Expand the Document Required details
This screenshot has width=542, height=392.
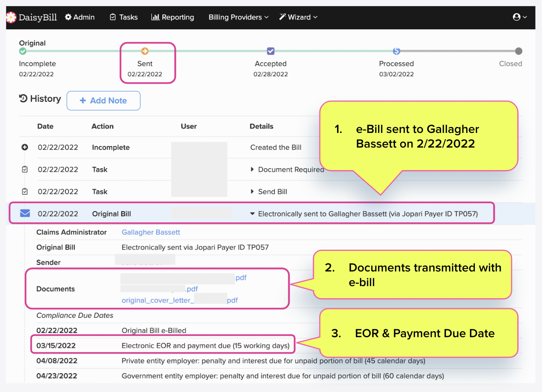pyautogui.click(x=252, y=169)
